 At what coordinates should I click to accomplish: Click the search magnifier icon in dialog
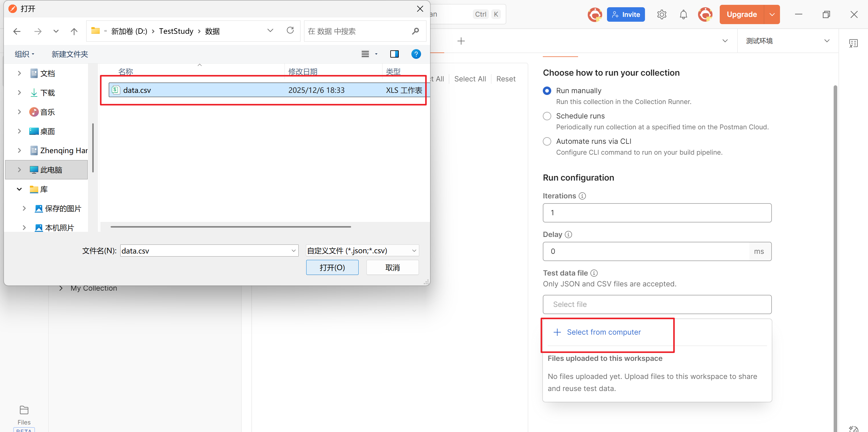point(416,31)
